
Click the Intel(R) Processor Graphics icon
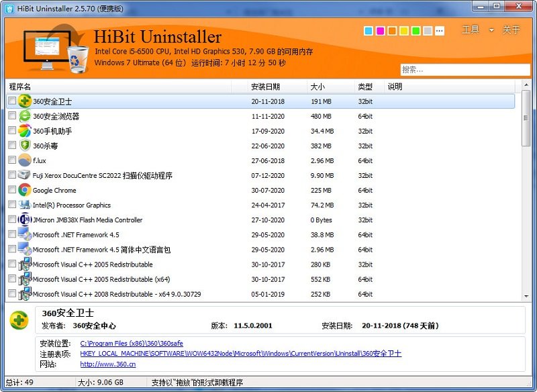point(25,205)
